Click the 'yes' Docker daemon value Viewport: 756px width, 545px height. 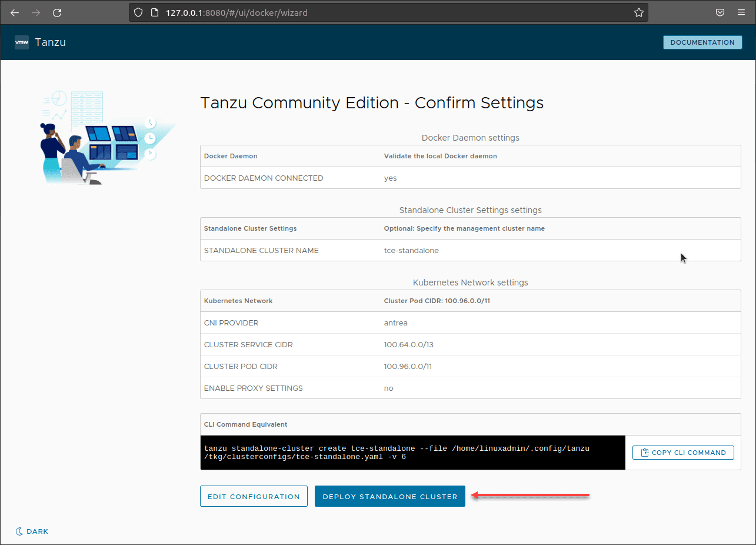390,178
